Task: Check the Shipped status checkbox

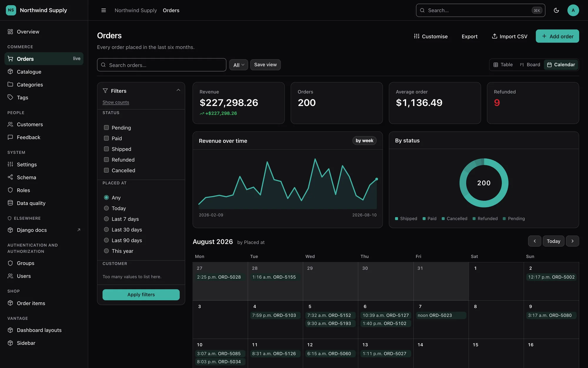Action: [x=106, y=149]
